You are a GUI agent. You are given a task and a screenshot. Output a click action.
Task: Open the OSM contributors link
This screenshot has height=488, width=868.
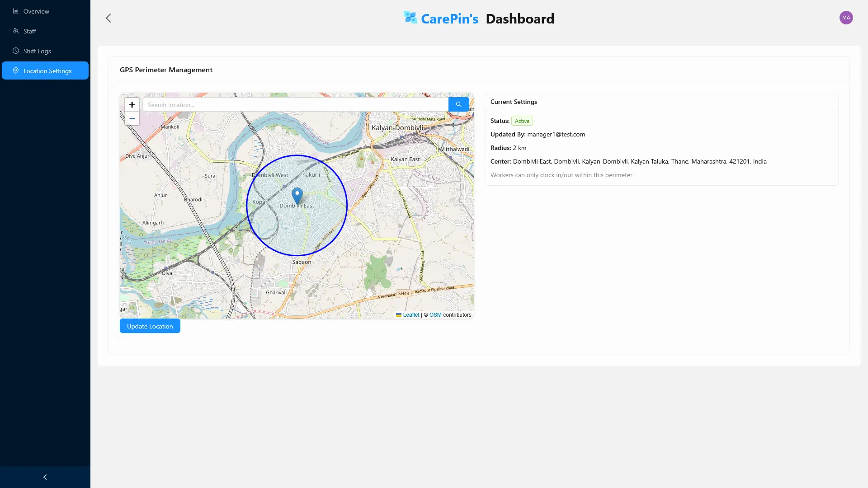pyautogui.click(x=435, y=315)
